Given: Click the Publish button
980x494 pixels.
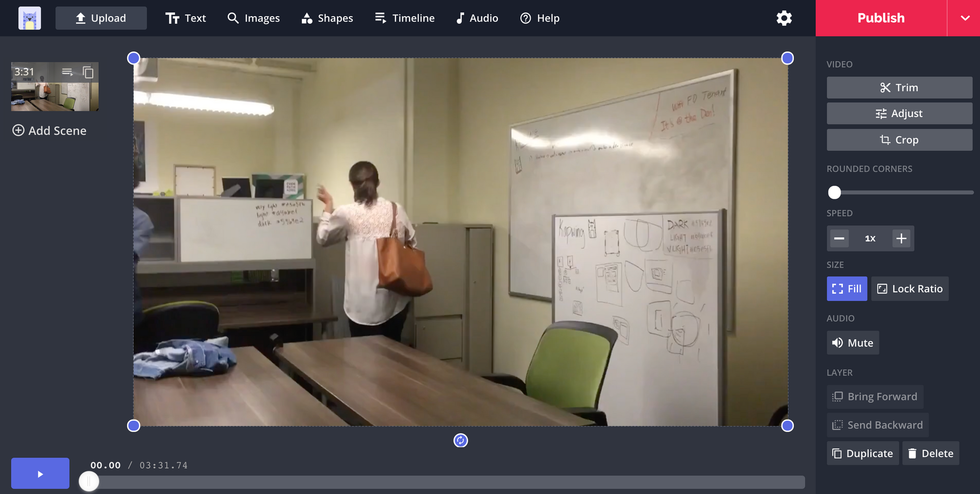Looking at the screenshot, I should (x=881, y=18).
